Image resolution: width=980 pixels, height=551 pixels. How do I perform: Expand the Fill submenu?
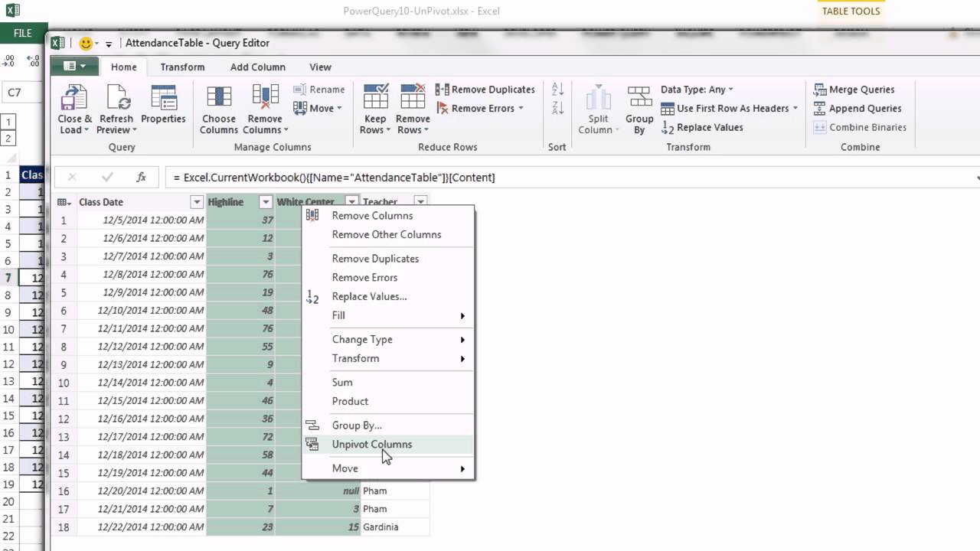(x=388, y=315)
